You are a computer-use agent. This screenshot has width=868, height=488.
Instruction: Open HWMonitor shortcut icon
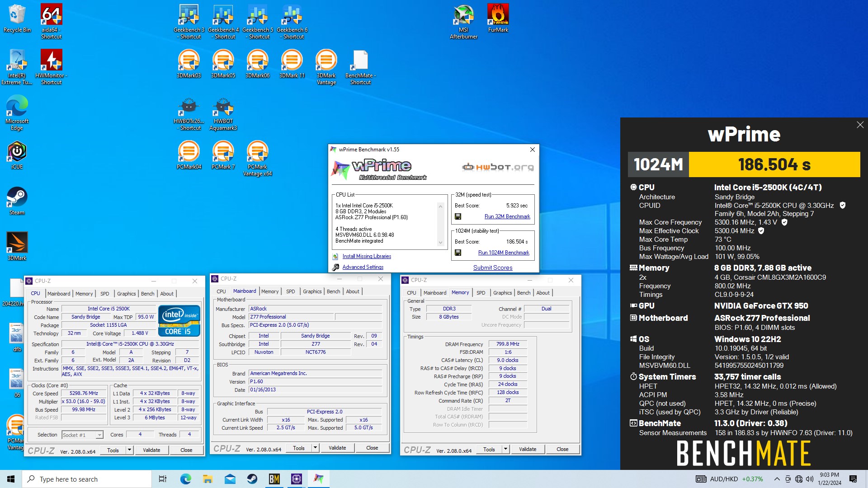51,67
